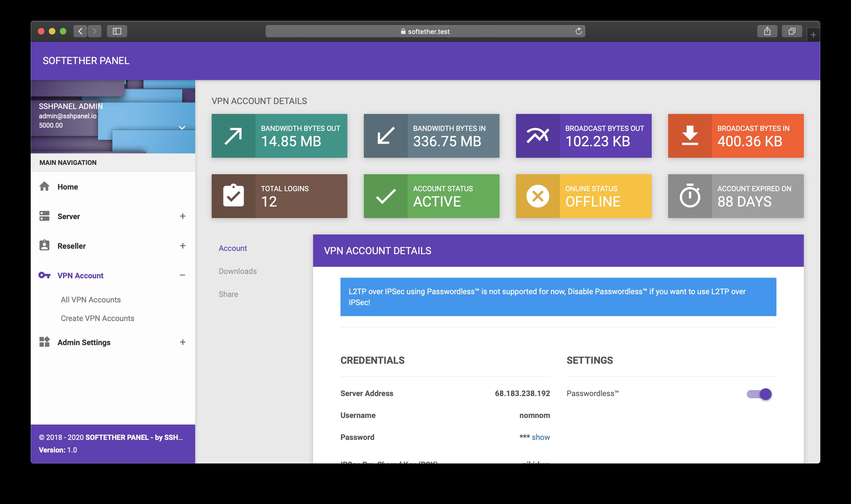Click the 400.36 KB broadcast value
851x504 pixels.
point(750,141)
